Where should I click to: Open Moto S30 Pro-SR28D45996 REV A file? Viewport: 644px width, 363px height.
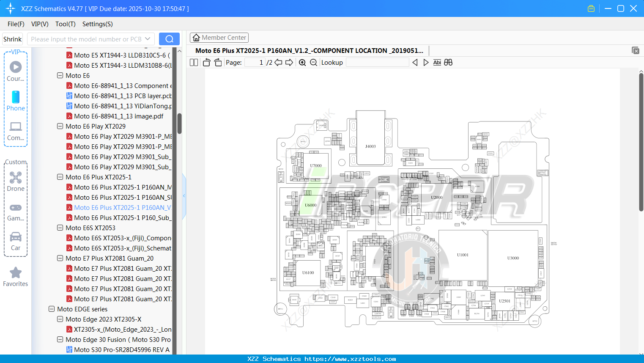118,350
